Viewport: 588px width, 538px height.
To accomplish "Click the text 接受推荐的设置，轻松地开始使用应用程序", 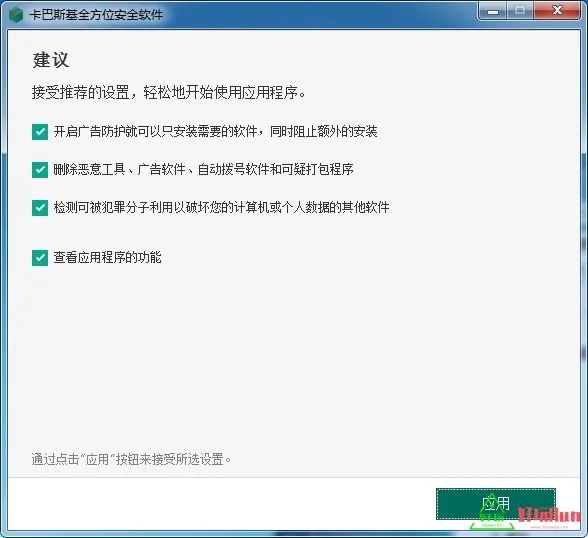I will point(168,92).
